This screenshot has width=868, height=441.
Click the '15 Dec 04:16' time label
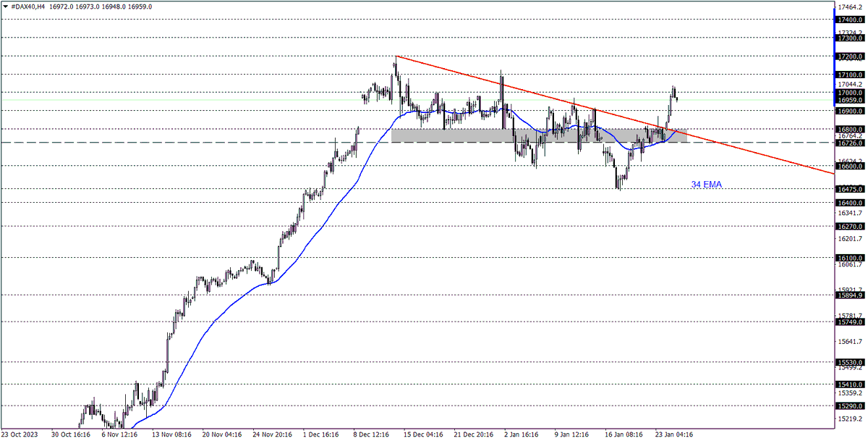[423, 434]
